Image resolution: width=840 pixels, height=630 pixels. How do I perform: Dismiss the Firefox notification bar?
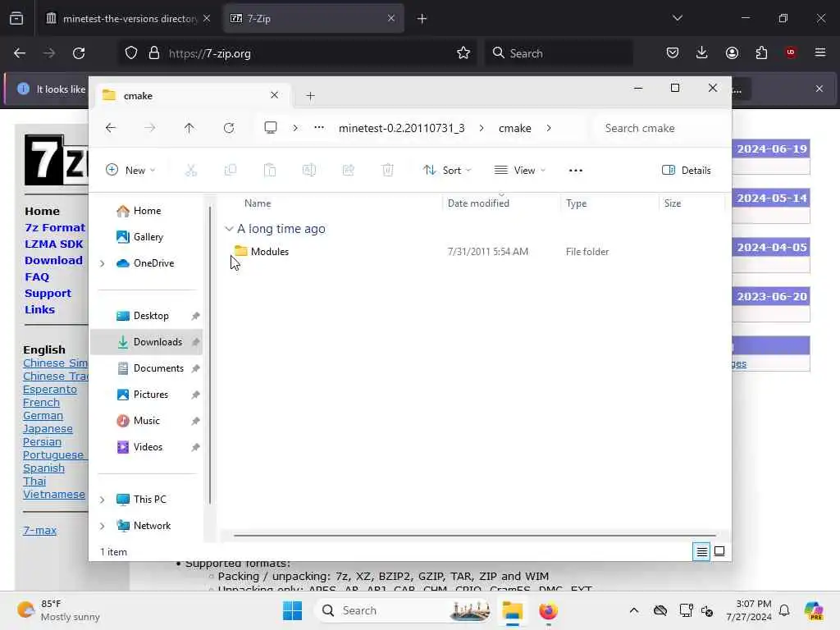click(819, 89)
